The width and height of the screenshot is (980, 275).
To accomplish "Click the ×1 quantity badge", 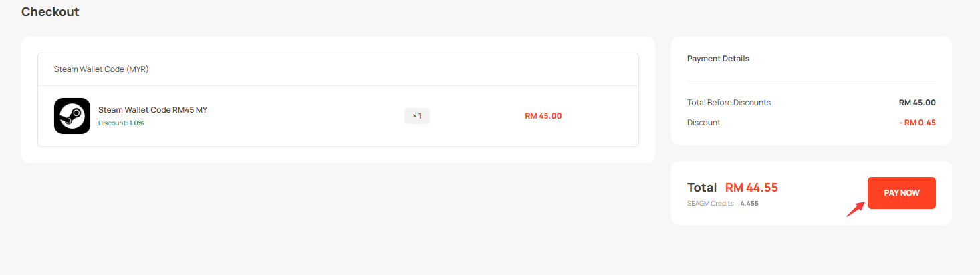I will pos(416,116).
